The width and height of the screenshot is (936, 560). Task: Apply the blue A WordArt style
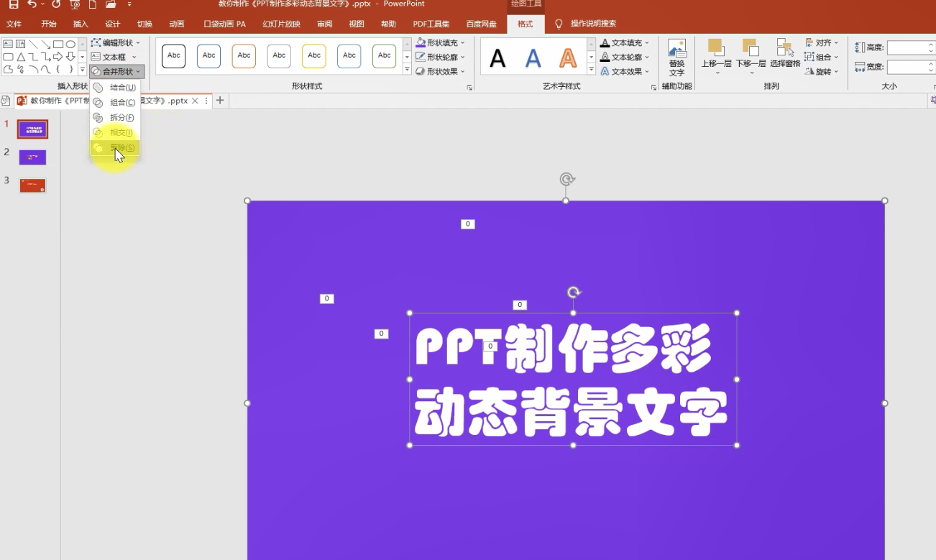click(x=533, y=58)
